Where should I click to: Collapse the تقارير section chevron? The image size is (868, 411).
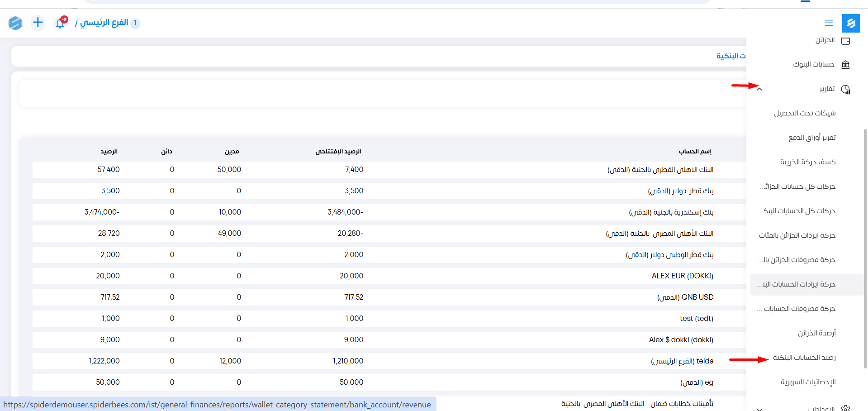point(759,89)
